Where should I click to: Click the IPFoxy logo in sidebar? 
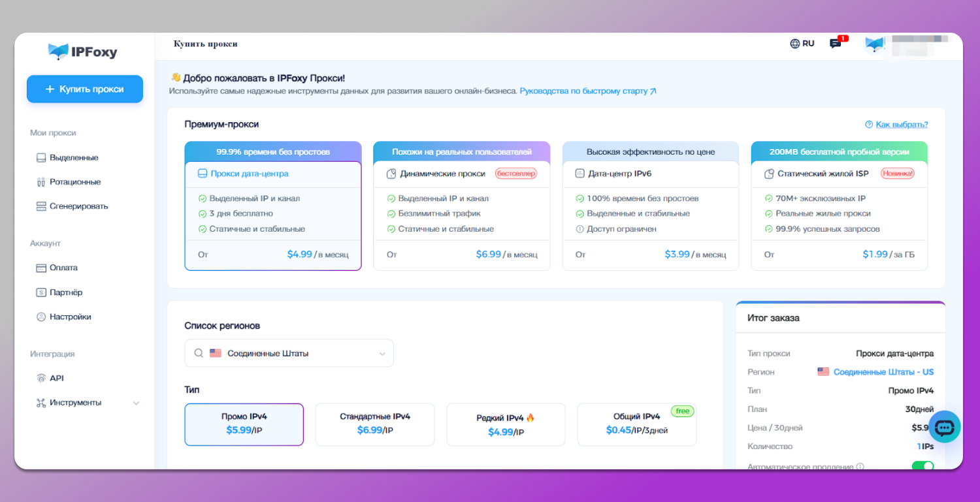point(83,52)
